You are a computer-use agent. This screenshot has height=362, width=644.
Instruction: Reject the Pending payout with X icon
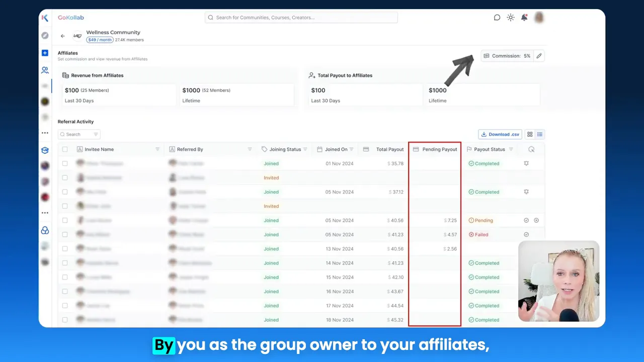(536, 220)
